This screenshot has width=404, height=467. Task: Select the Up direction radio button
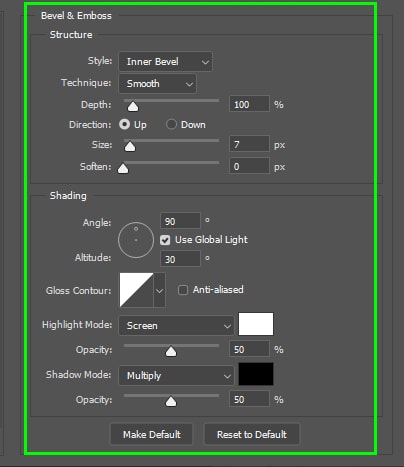coord(125,124)
